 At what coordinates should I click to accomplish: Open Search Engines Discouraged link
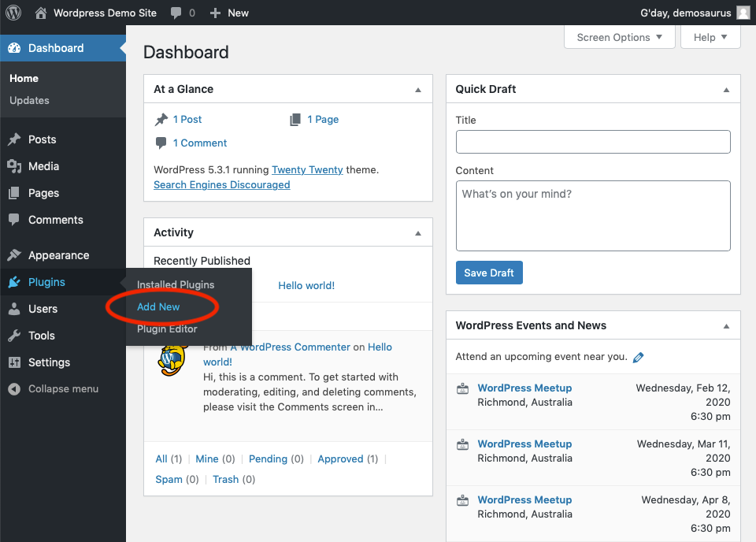click(222, 184)
